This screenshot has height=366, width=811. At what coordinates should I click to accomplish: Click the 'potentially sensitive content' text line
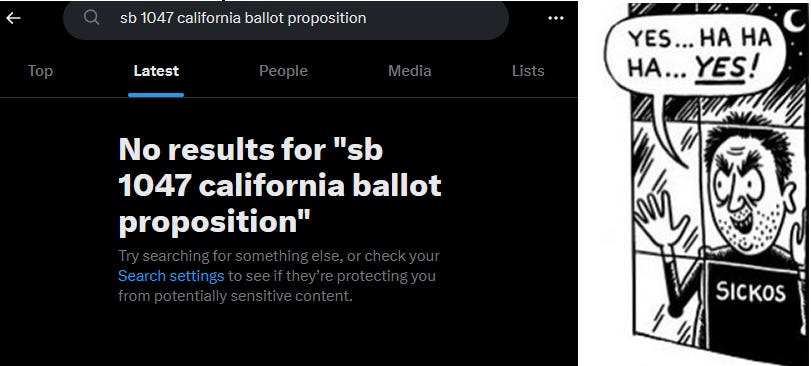coord(235,296)
